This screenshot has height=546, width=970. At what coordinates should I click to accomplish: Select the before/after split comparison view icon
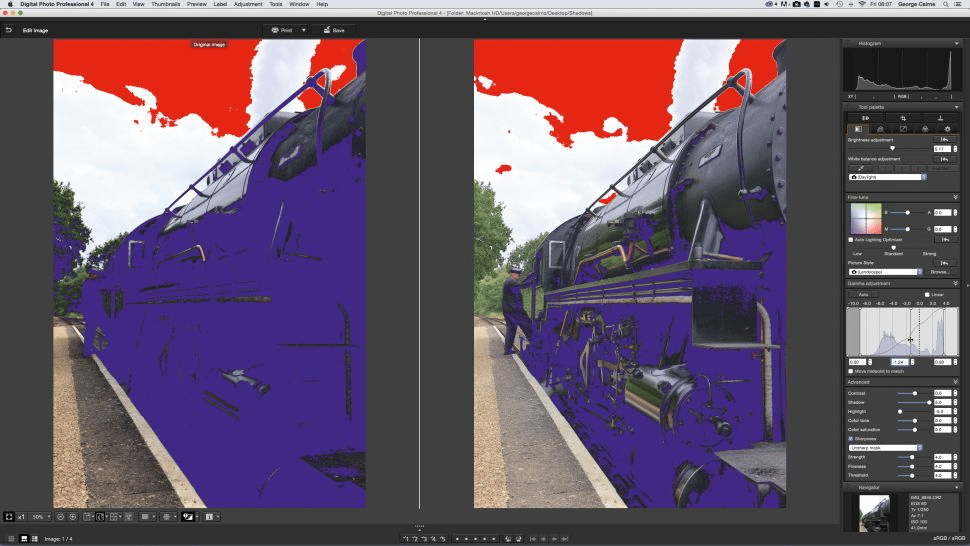pos(100,516)
